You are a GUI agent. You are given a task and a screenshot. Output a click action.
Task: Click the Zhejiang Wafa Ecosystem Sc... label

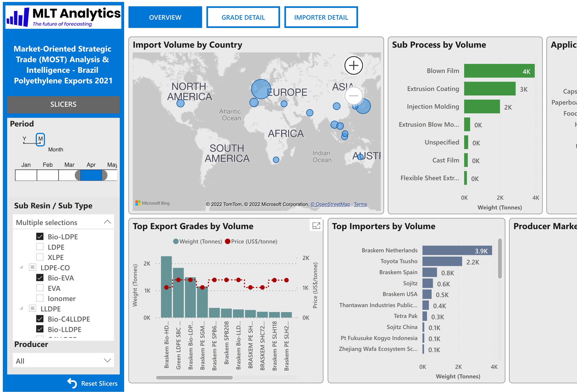pos(378,349)
